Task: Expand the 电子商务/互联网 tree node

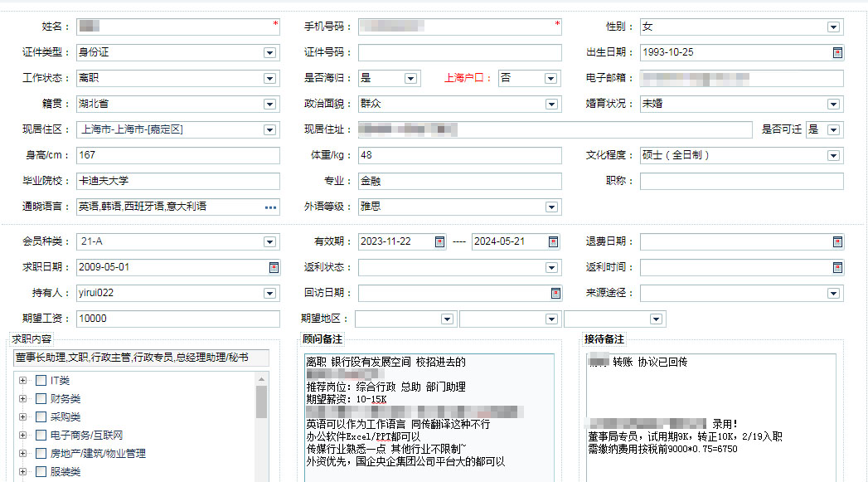Action: [x=22, y=436]
